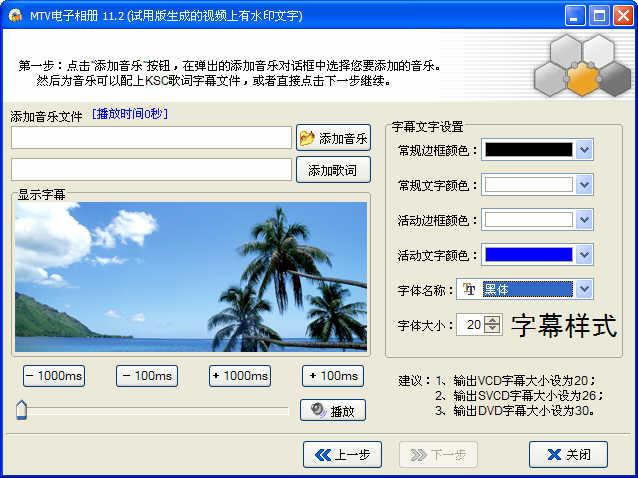638x478 pixels.
Task: Click the 添加音乐 folder icon button
Action: [x=333, y=138]
